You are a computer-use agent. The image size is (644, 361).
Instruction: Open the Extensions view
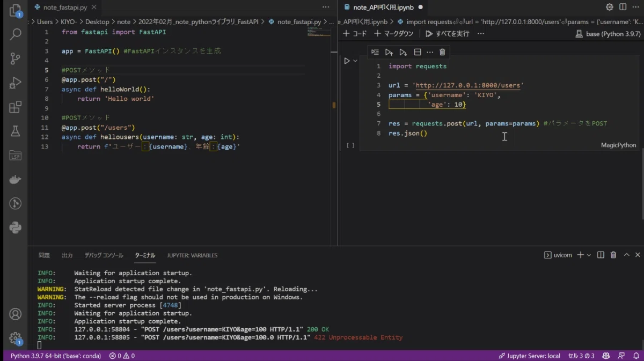(15, 107)
